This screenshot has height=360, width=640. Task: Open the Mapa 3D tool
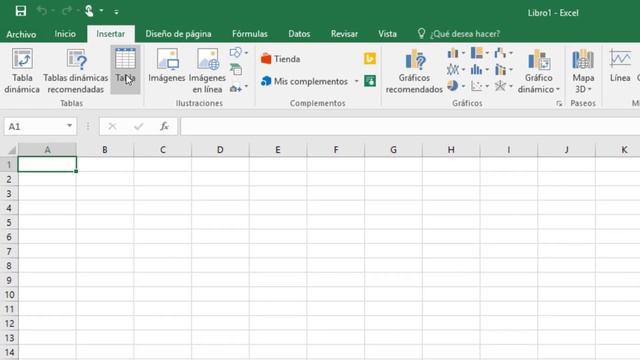pos(583,71)
